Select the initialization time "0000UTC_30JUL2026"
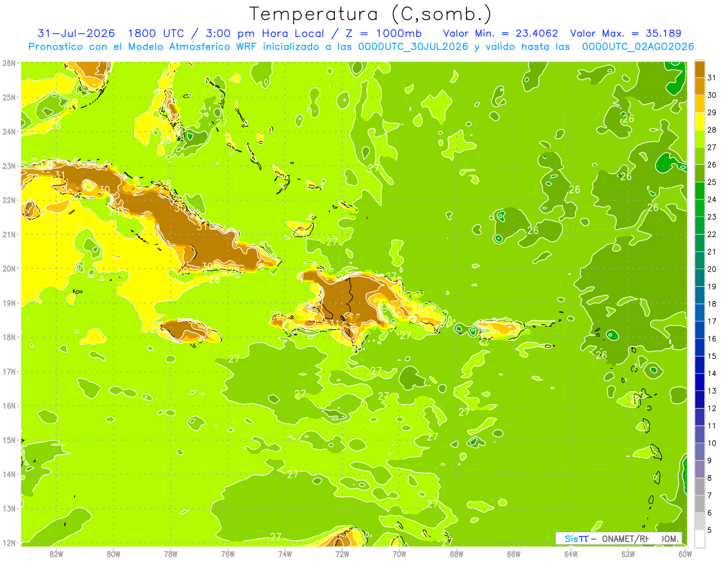 [413, 47]
